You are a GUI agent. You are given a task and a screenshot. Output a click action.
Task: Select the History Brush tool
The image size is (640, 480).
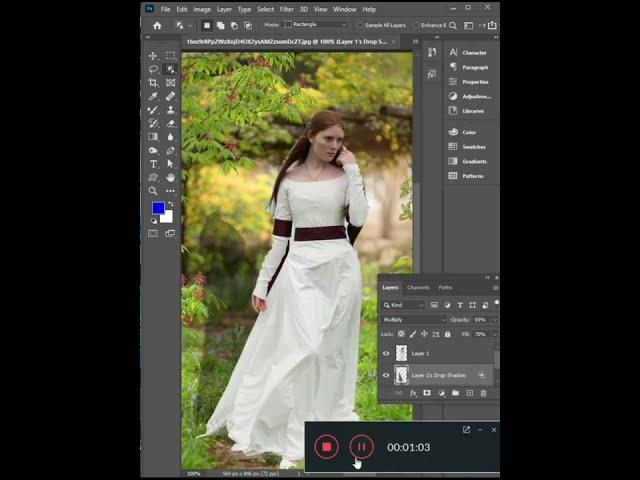tap(153, 123)
